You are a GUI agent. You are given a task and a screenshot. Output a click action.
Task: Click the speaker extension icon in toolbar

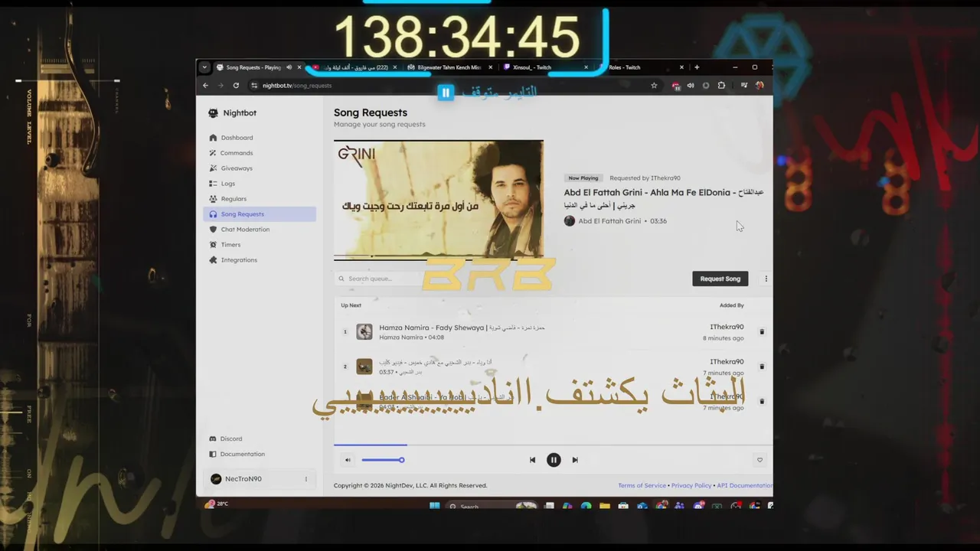pyautogui.click(x=691, y=86)
